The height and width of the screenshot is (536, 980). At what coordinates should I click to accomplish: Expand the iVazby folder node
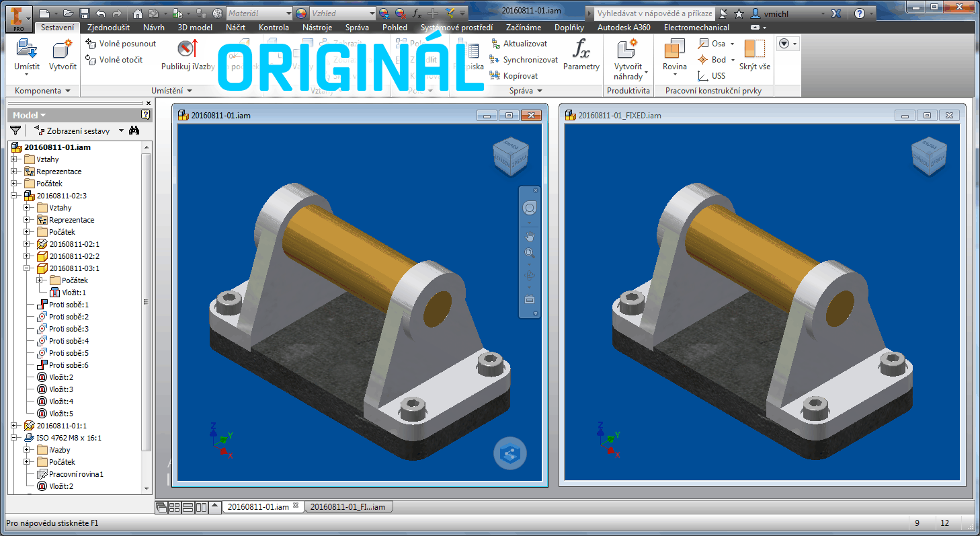(x=26, y=450)
